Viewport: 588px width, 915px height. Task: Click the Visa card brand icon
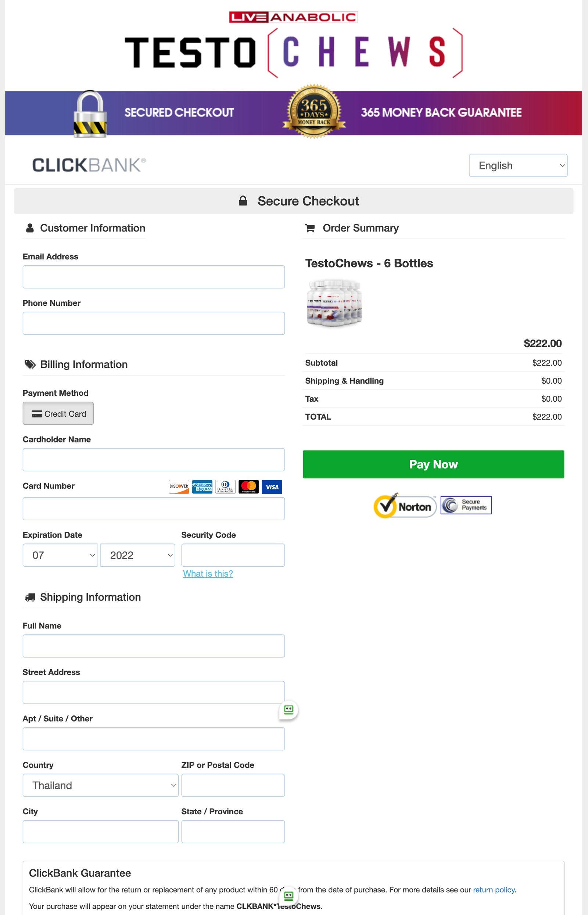(x=272, y=487)
